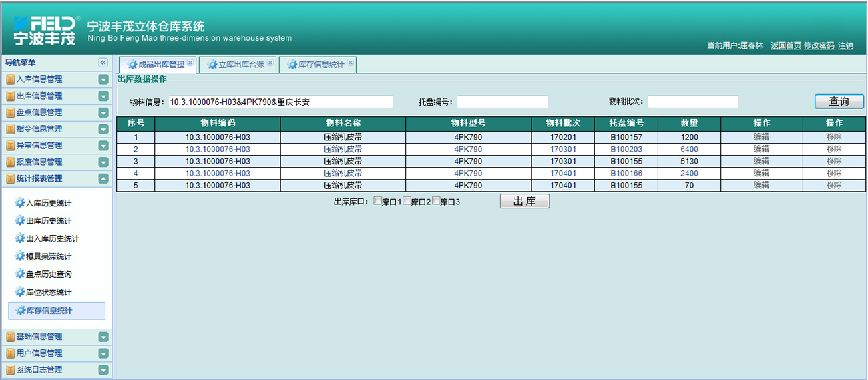Close the 立库出库台账 tab
The width and height of the screenshot is (868, 380).
pos(270,63)
